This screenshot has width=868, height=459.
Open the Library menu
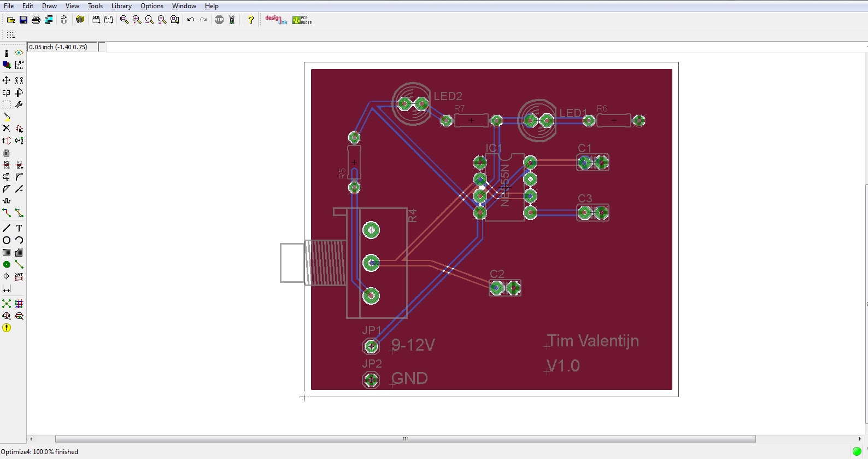pos(121,6)
